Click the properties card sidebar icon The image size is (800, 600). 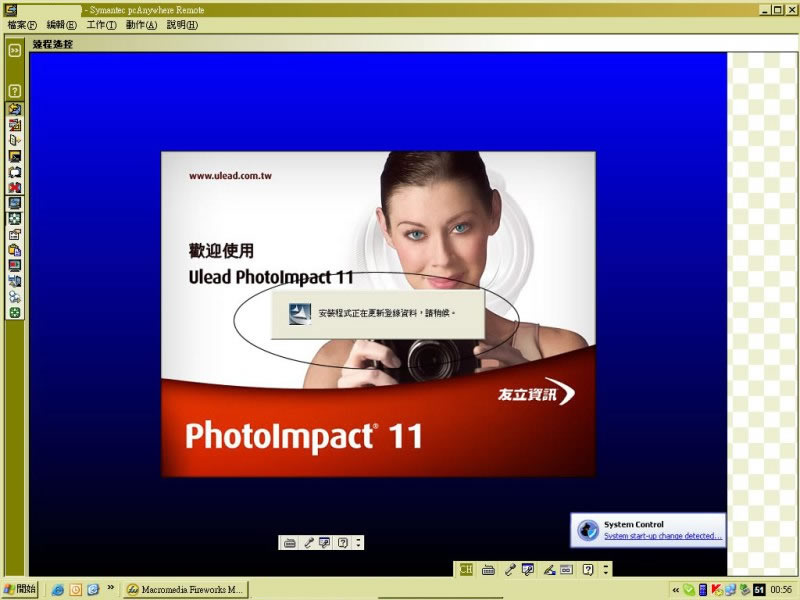click(15, 234)
